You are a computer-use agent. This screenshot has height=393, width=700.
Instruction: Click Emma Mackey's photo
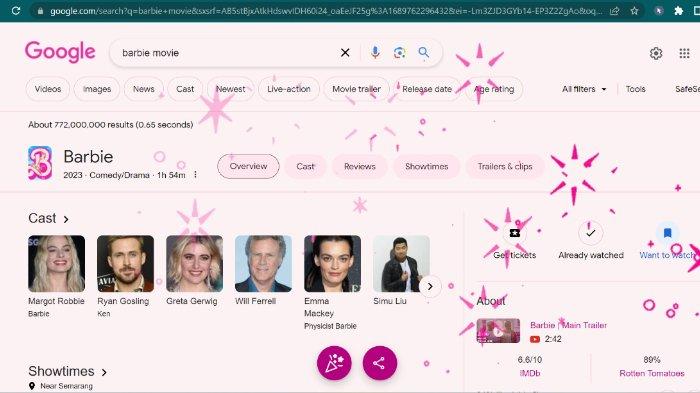(333, 263)
